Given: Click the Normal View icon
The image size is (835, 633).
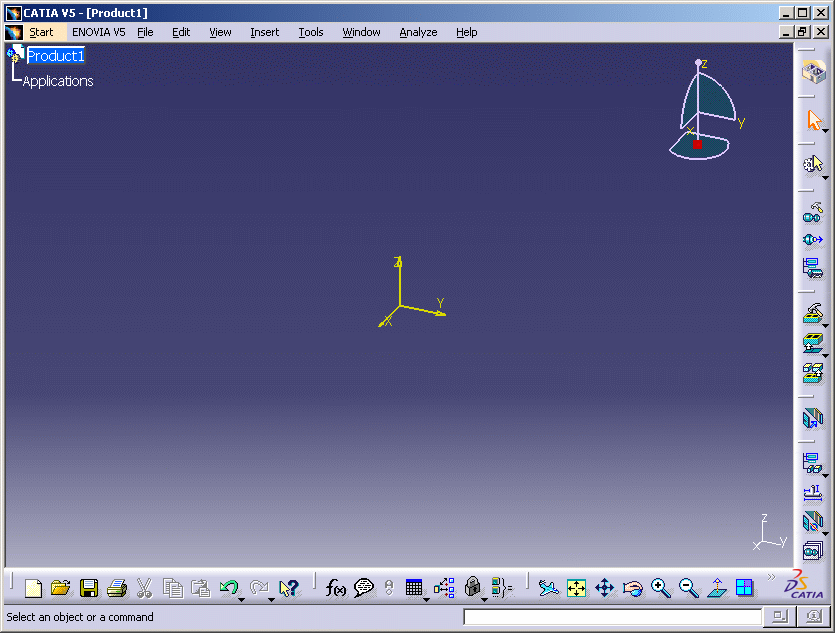Looking at the screenshot, I should (717, 588).
